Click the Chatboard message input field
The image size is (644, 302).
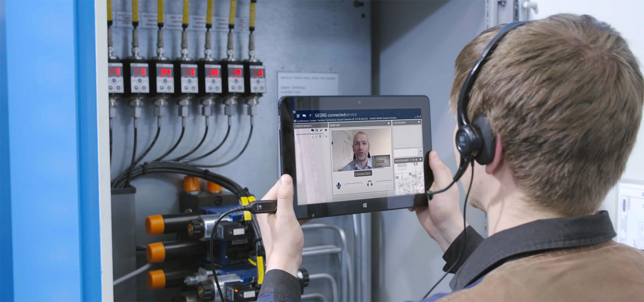405,152
